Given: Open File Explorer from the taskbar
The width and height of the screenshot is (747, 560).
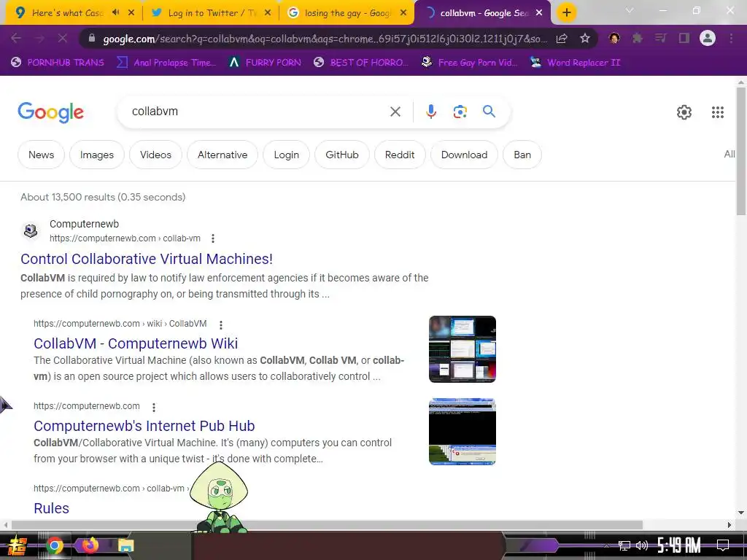Looking at the screenshot, I should coord(125,545).
